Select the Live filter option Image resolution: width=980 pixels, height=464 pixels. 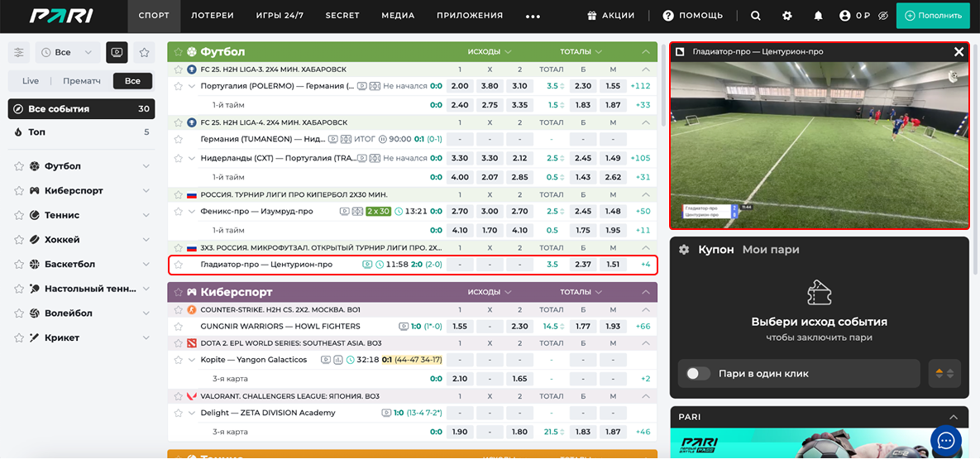31,81
